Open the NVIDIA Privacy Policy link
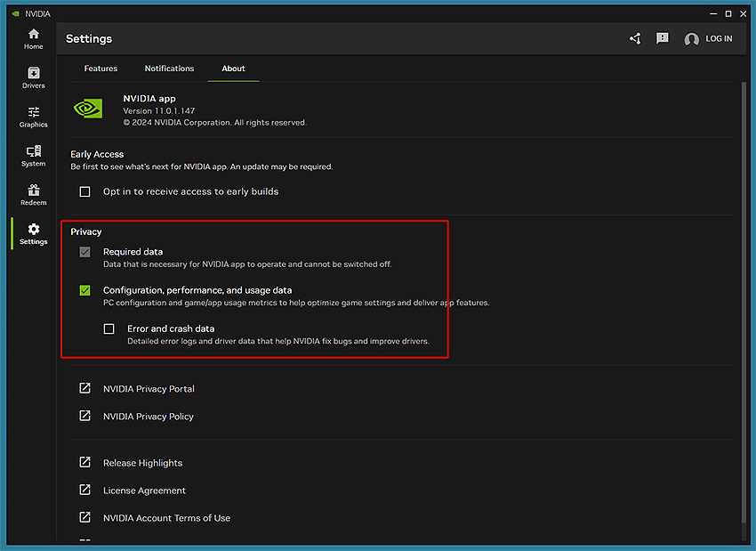The width and height of the screenshot is (756, 551). tap(149, 417)
